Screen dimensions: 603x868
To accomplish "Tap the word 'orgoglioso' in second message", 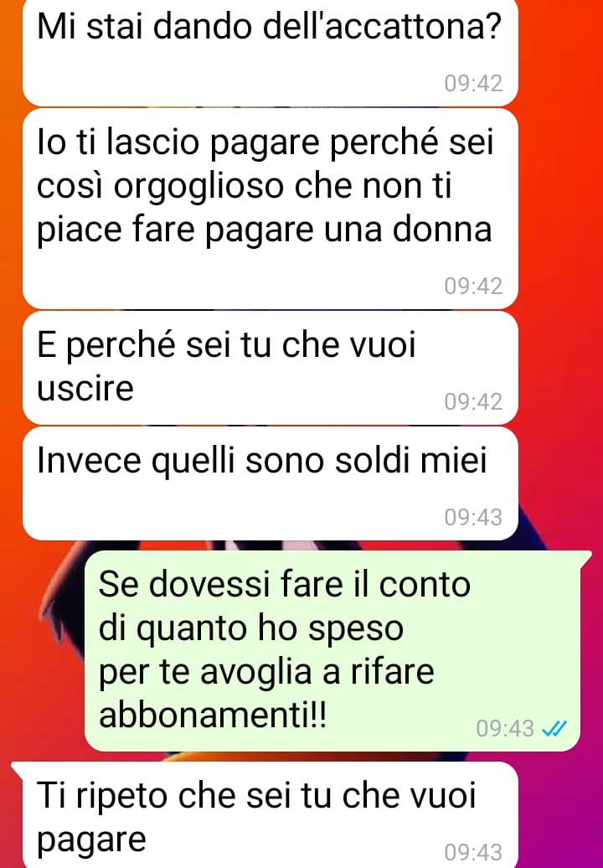I will point(198,189).
